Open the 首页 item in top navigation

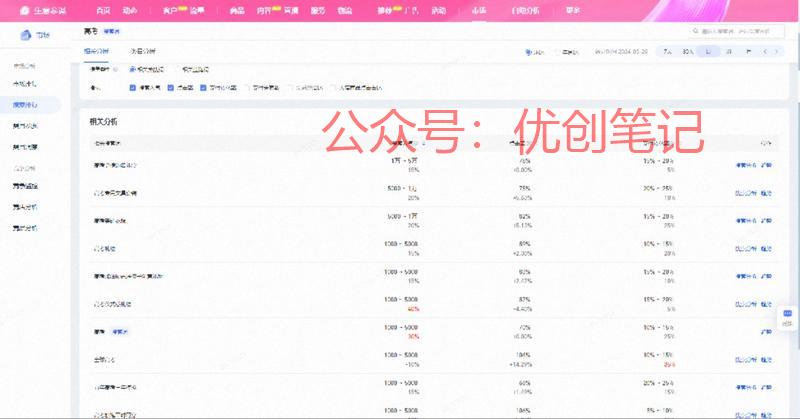103,10
